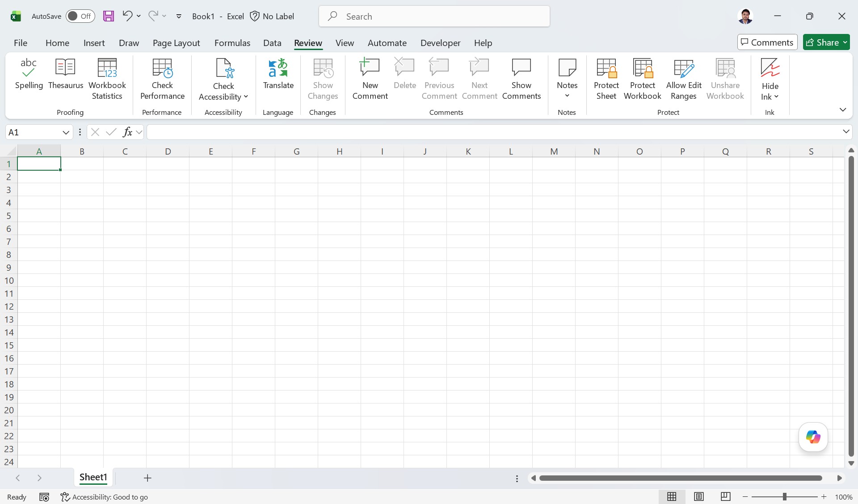Image resolution: width=858 pixels, height=504 pixels.
Task: Click Check Performance
Action: (162, 80)
